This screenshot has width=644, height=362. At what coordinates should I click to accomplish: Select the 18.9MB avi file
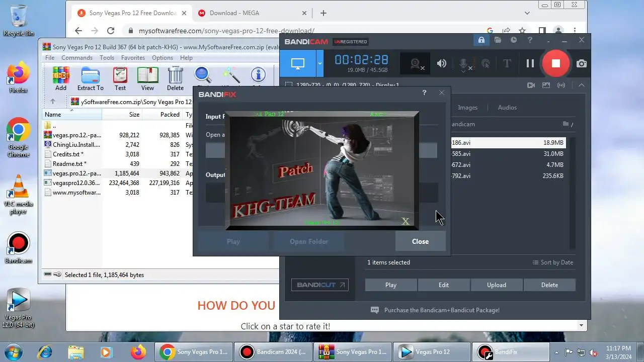[x=508, y=143]
